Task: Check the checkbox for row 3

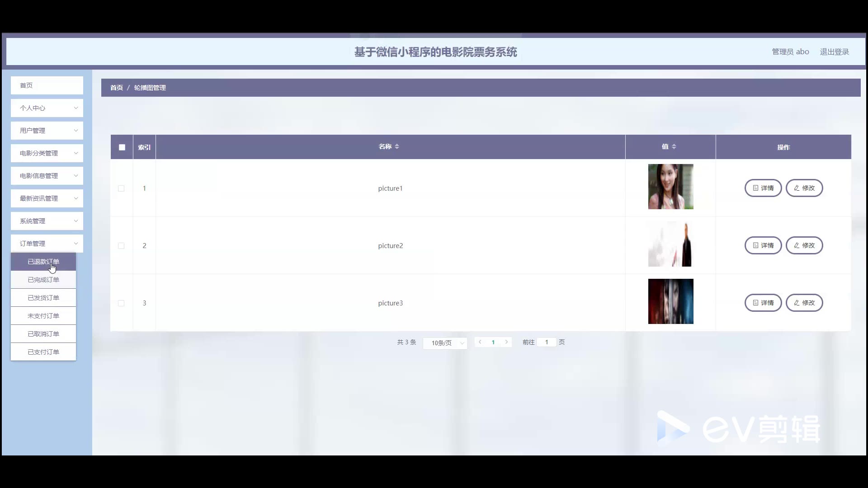Action: pyautogui.click(x=121, y=303)
